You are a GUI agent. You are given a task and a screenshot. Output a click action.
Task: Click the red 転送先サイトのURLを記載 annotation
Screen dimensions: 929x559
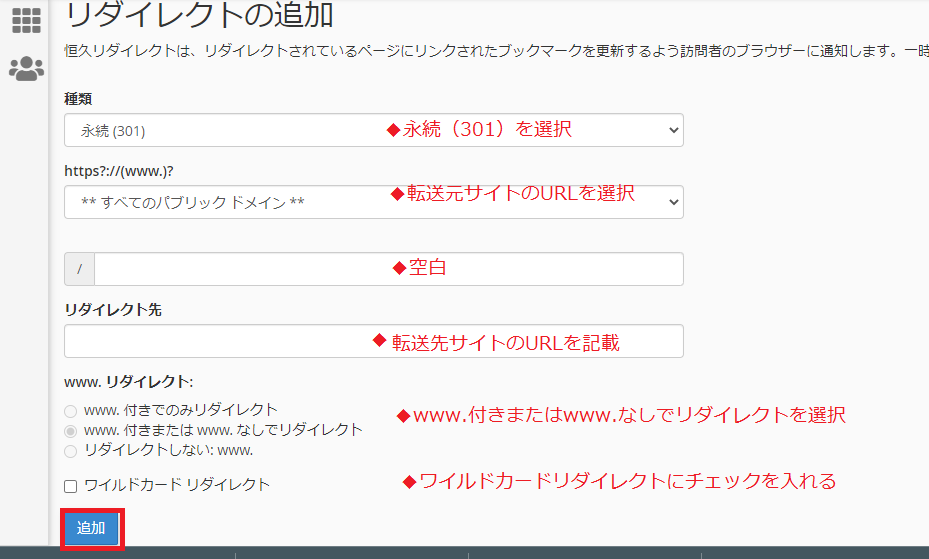pos(496,343)
